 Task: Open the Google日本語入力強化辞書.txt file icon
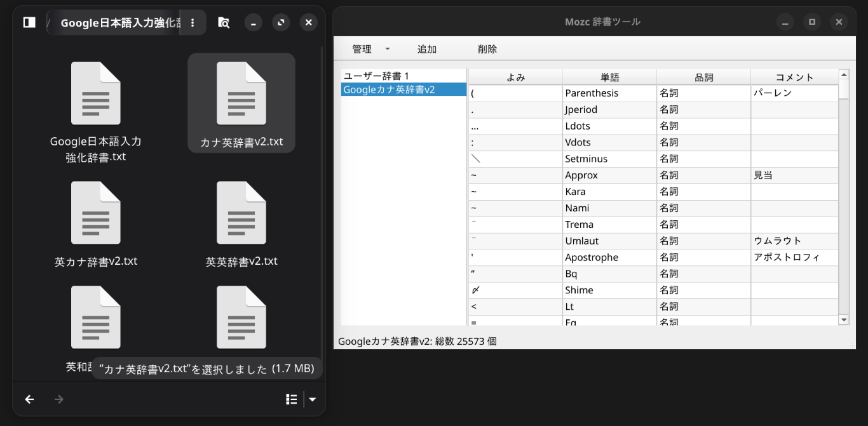point(95,93)
